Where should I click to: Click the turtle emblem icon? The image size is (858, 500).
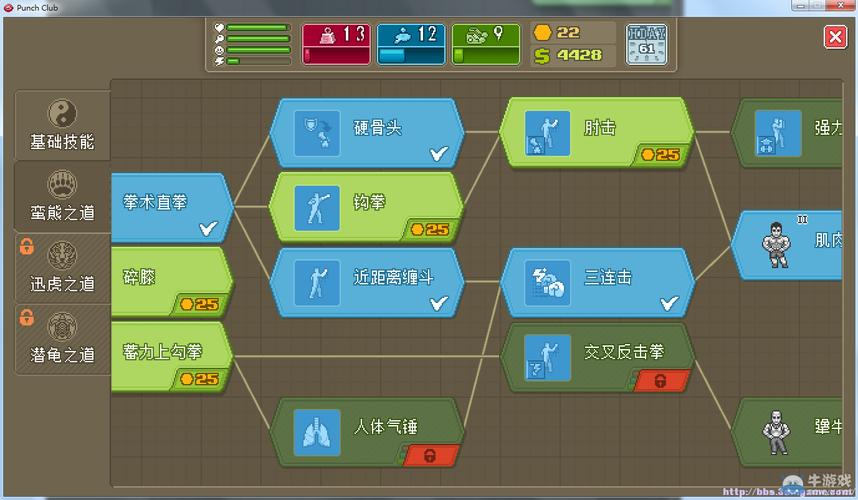[62, 327]
